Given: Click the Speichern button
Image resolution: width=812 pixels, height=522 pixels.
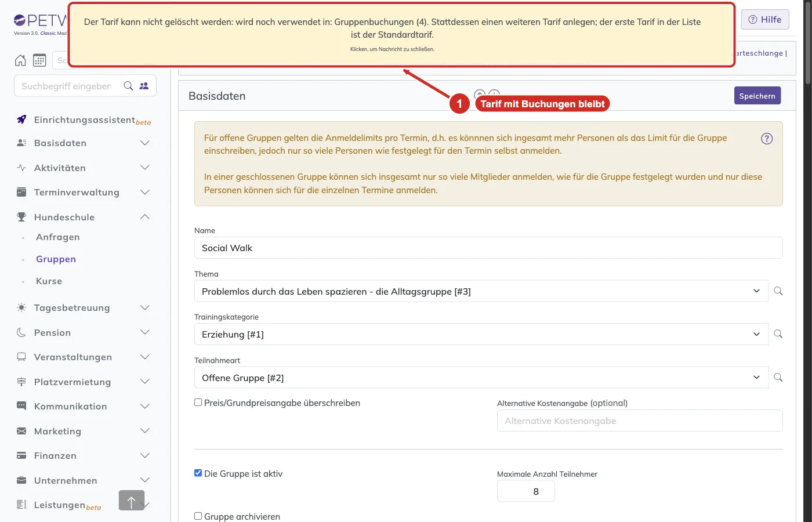Looking at the screenshot, I should tap(757, 96).
